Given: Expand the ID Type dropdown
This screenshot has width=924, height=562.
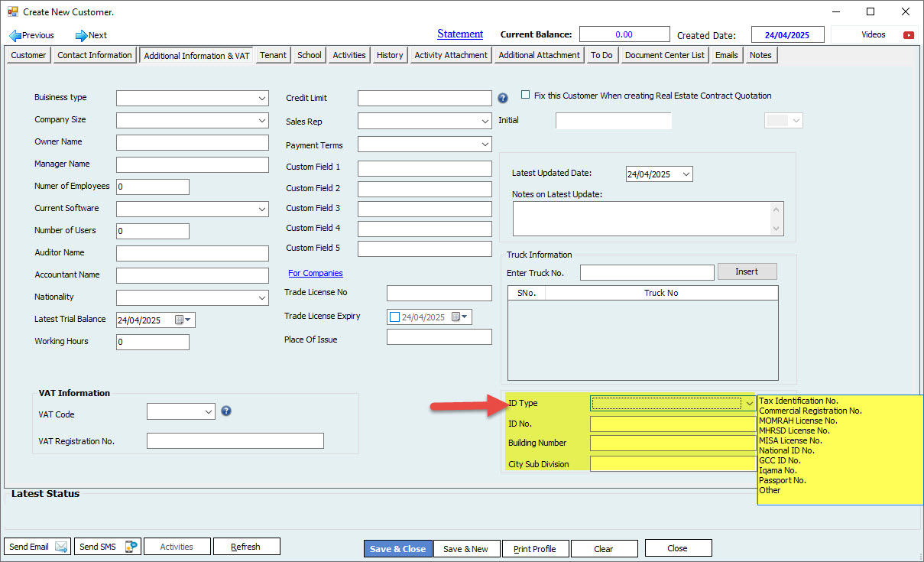Looking at the screenshot, I should pyautogui.click(x=749, y=403).
